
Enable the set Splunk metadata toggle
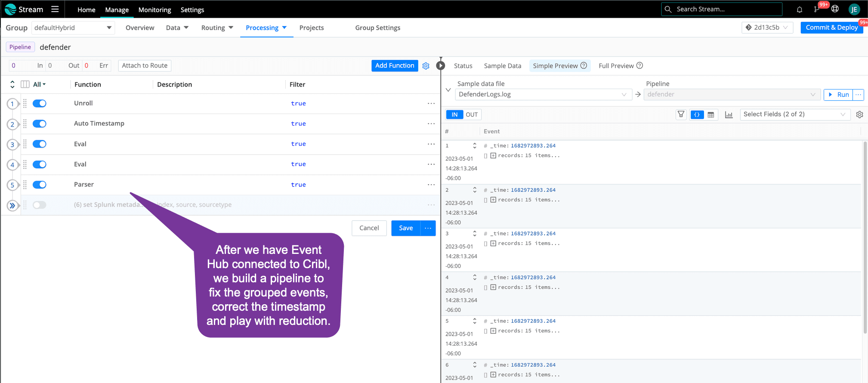(x=40, y=205)
